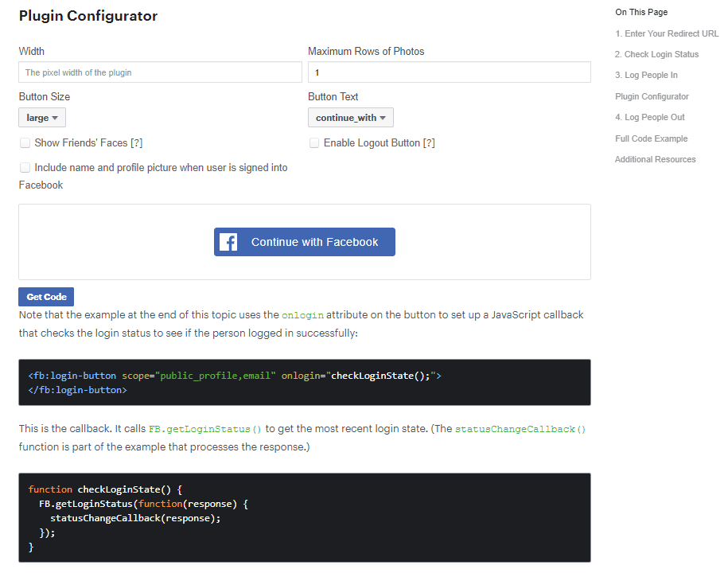Click the 'On This Page' sidebar heading
728x573 pixels.
point(640,12)
